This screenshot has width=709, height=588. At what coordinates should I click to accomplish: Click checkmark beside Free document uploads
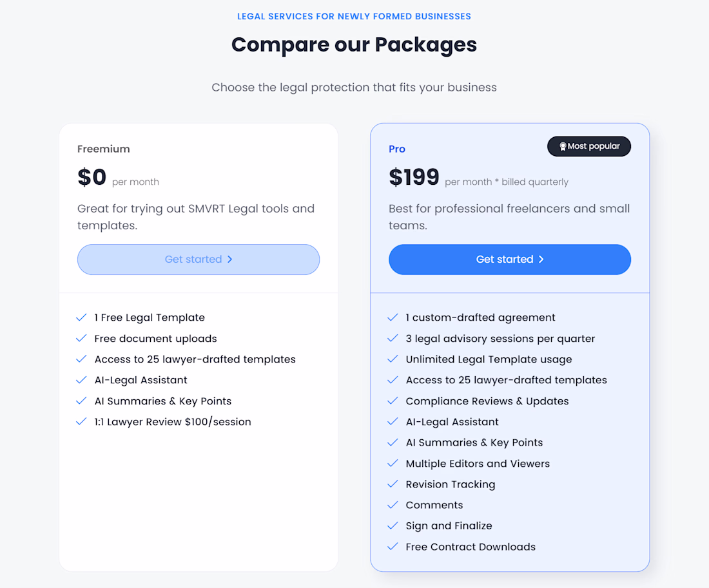[81, 339]
